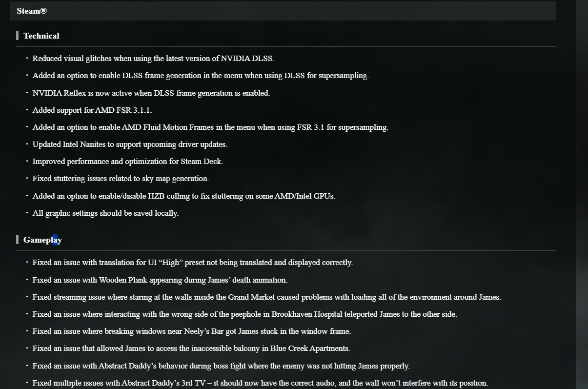Click the UI "High" preset translation fix

pyautogui.click(x=192, y=263)
